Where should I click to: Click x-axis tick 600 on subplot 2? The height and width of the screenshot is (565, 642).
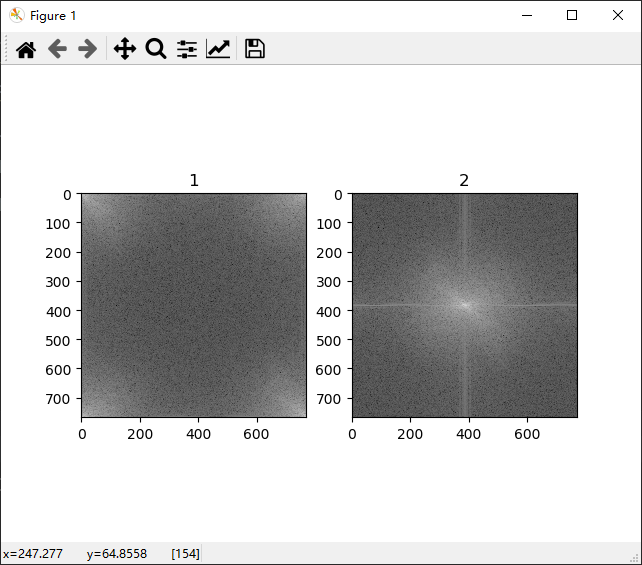pyautogui.click(x=527, y=434)
